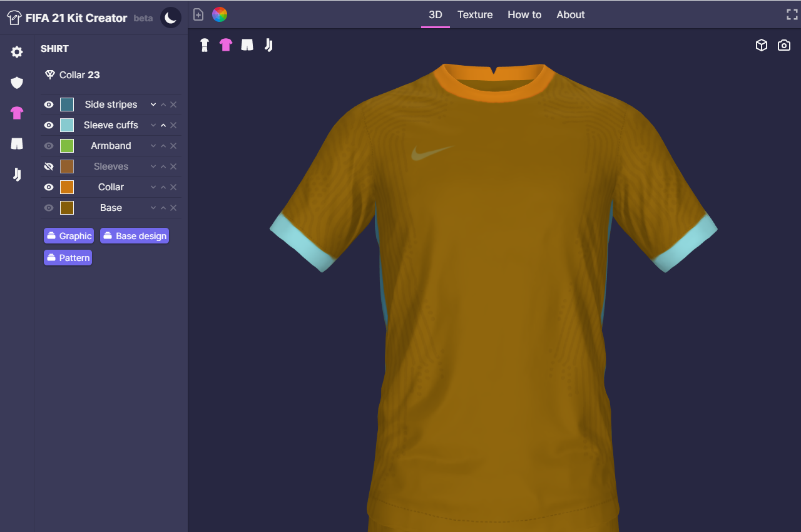
Task: View socks only in viewport toolbar
Action: coord(268,45)
